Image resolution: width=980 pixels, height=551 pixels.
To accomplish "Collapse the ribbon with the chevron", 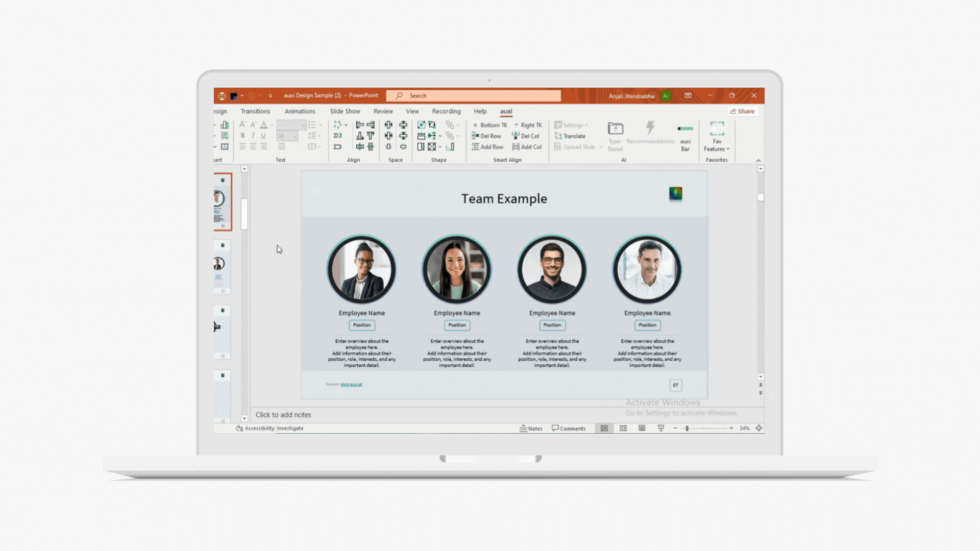I will [758, 160].
